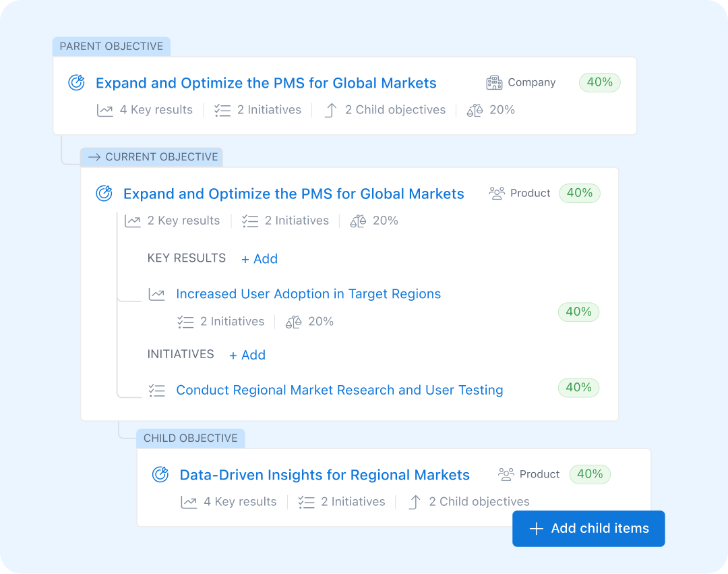This screenshot has height=574, width=728.
Task: Add a new initiative
Action: (x=247, y=355)
